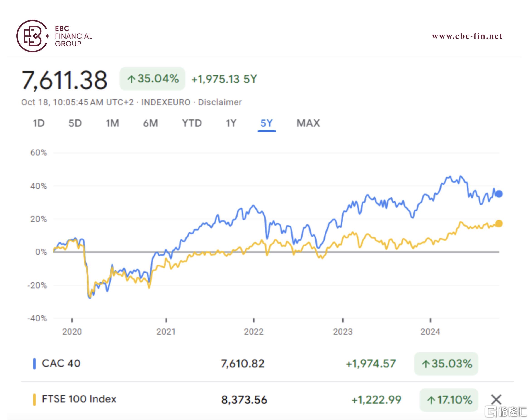The height and width of the screenshot is (420, 529).
Task: Choose the YTD range tab
Action: [192, 123]
